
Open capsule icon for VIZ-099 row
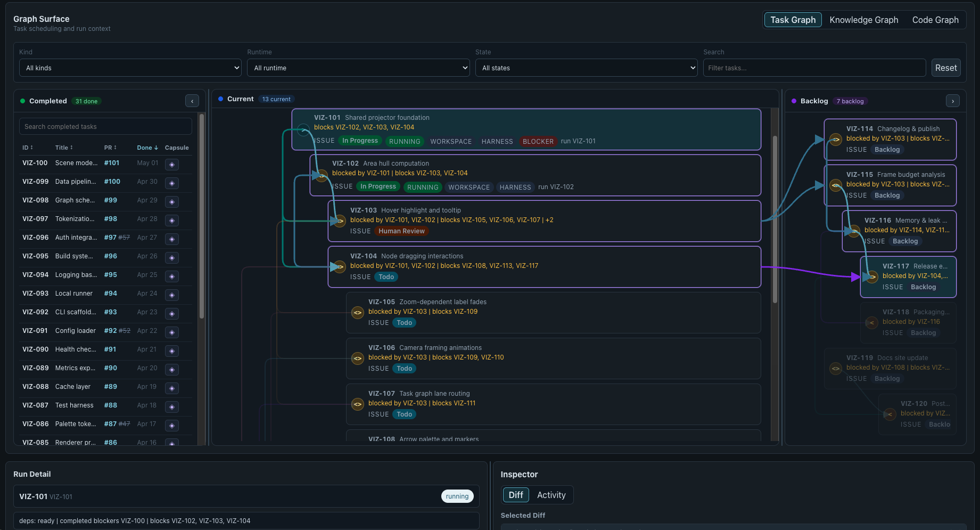click(x=172, y=183)
